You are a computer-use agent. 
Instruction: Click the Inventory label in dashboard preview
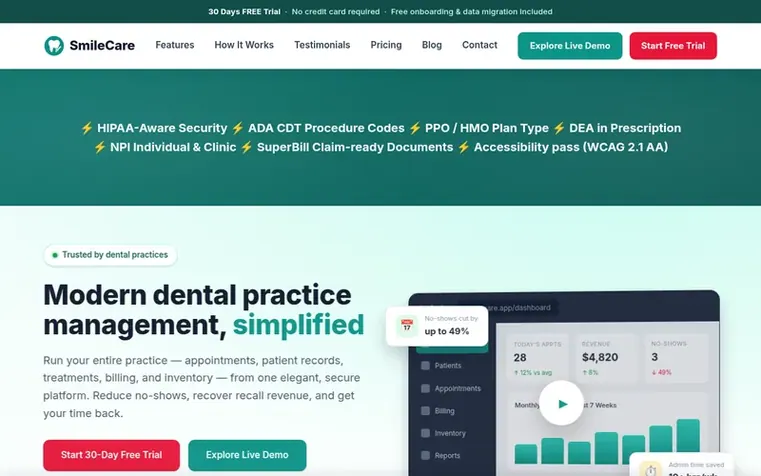(450, 433)
